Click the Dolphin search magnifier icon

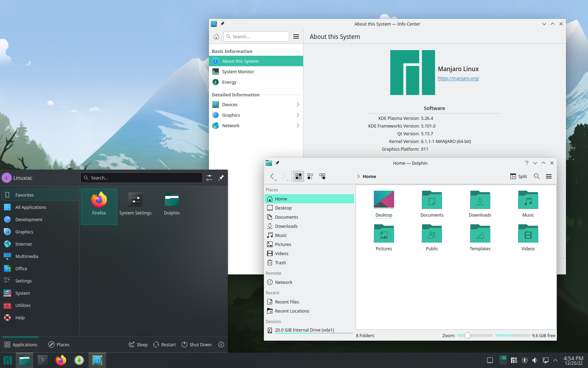[537, 176]
